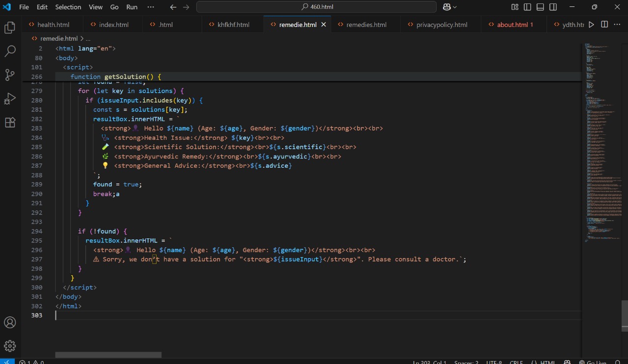Open the Search view icon
Screen dimensions: 628x364
point(10,51)
